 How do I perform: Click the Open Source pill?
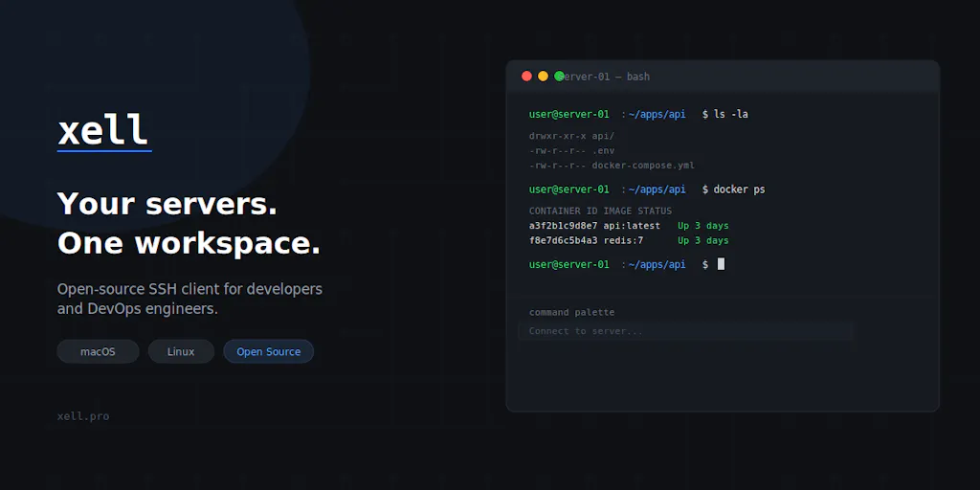coord(269,351)
